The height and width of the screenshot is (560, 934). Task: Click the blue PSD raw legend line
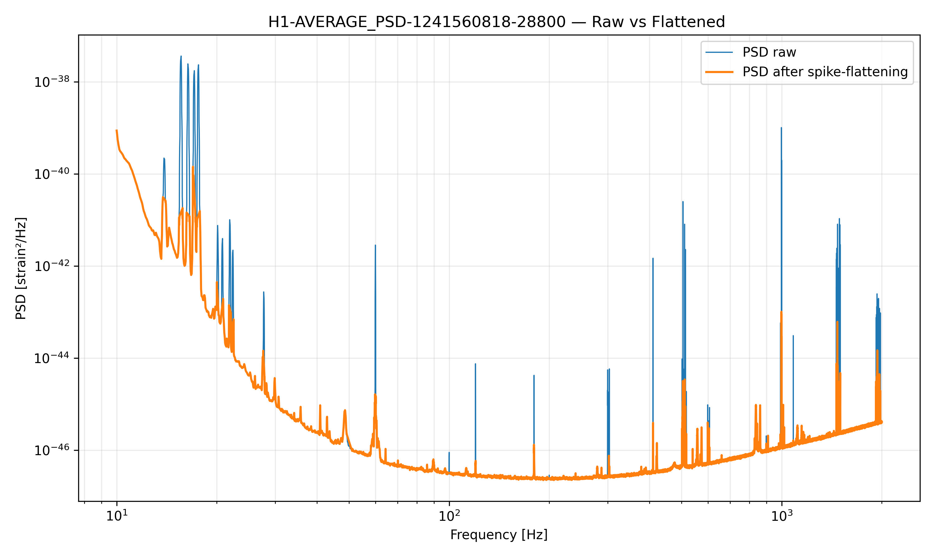pos(719,53)
